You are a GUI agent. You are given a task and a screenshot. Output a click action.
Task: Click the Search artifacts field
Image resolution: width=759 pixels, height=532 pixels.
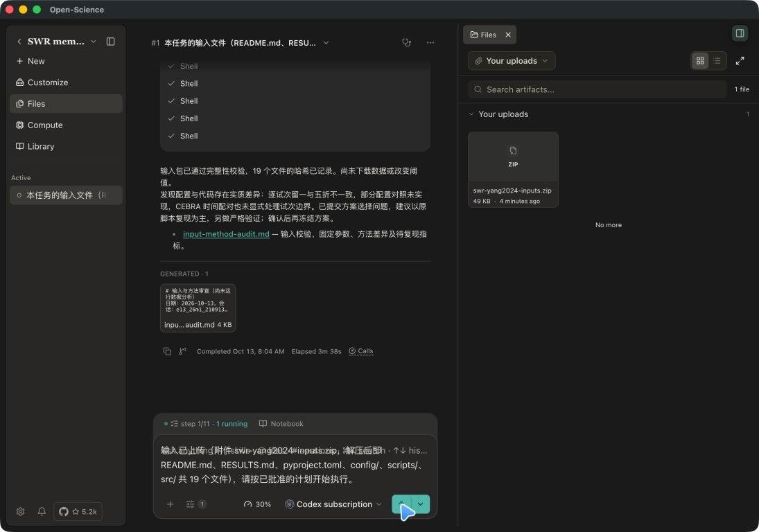(597, 89)
